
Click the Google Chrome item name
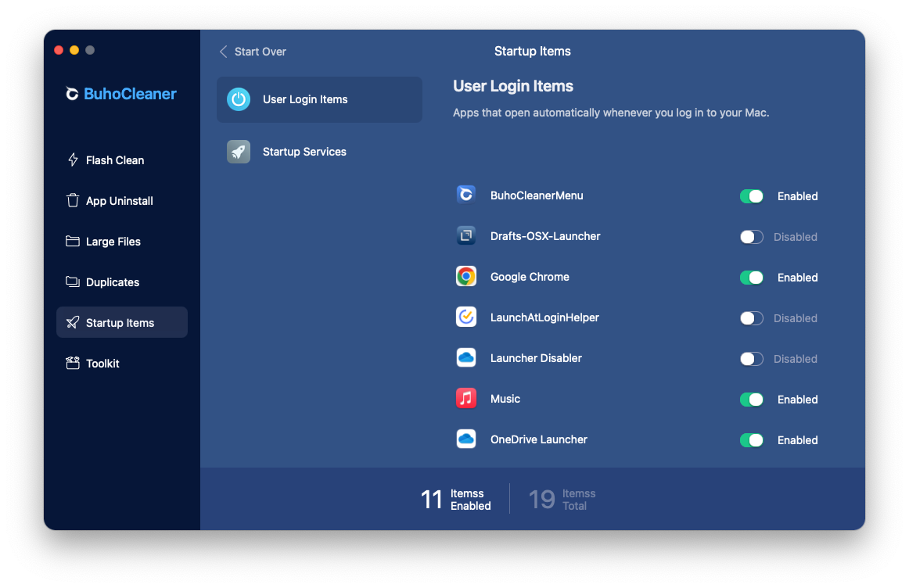coord(530,277)
